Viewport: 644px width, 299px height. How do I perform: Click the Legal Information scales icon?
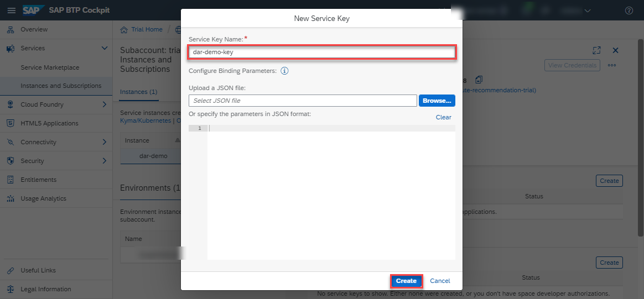[11, 289]
